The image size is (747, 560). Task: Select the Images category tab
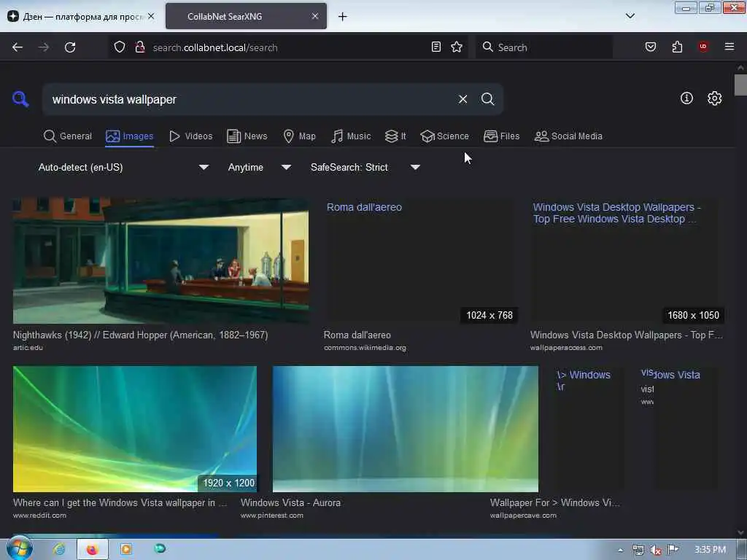pyautogui.click(x=130, y=136)
